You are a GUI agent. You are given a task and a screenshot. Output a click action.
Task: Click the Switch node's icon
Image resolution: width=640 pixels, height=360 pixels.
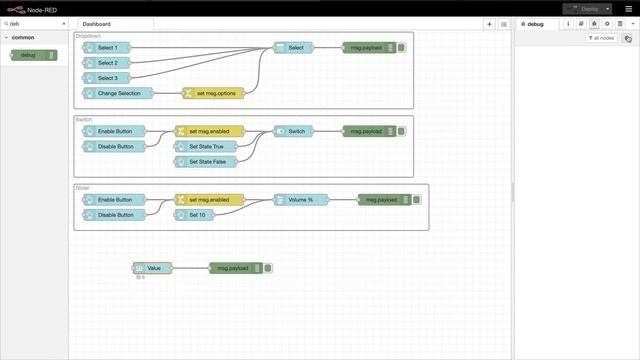pyautogui.click(x=280, y=131)
